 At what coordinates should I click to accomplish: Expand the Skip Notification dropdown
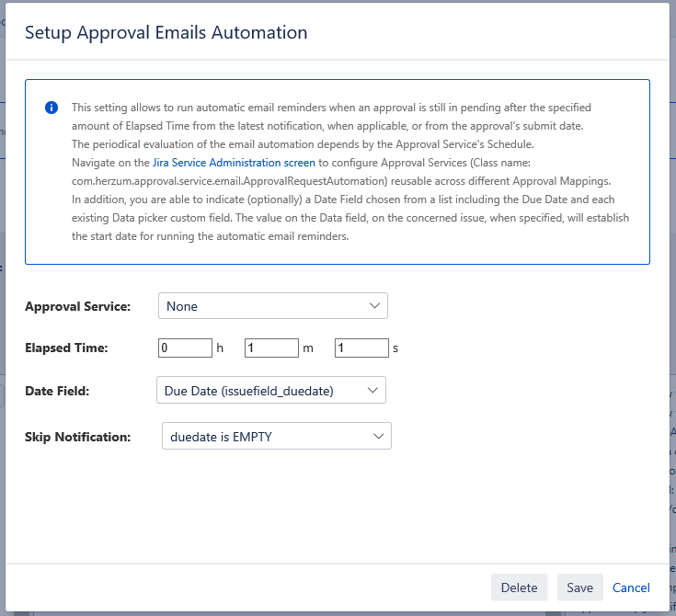point(276,437)
